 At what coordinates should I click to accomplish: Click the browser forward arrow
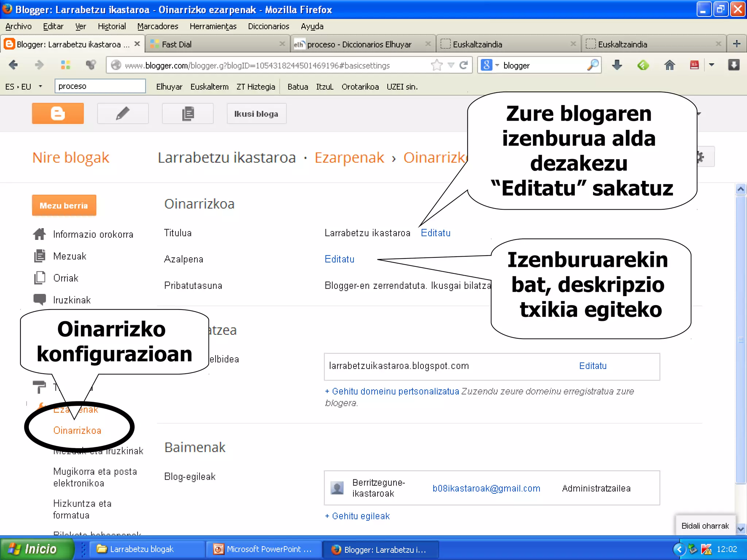point(39,65)
